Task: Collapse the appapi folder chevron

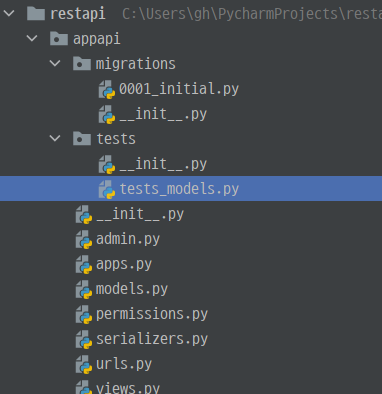Action: tap(32, 38)
